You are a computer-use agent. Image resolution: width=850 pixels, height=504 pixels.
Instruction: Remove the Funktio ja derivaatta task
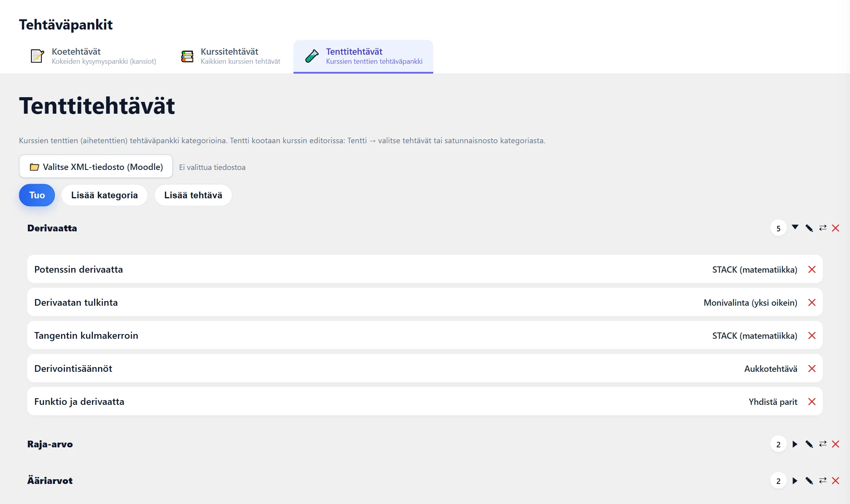click(812, 402)
